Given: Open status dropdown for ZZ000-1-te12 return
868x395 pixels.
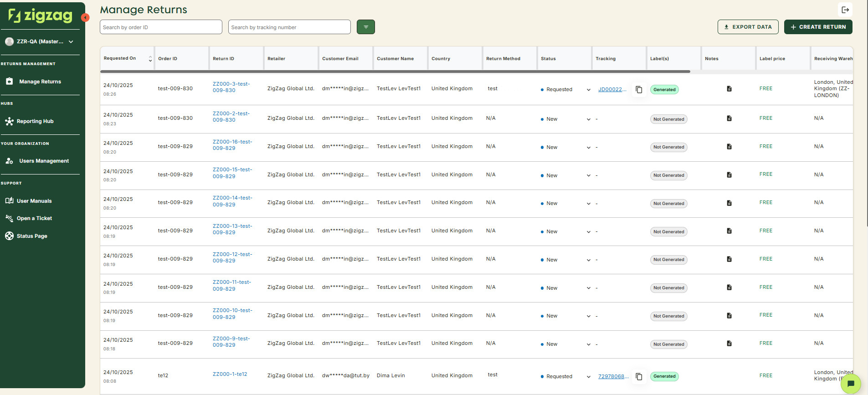Looking at the screenshot, I should [x=588, y=377].
